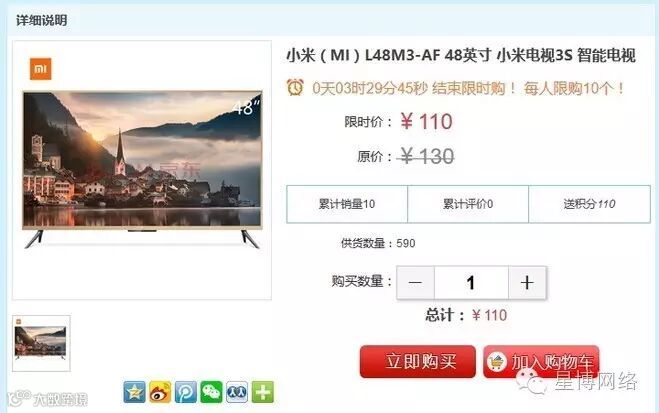Screen dimensions: 659x413
Task: Open the 累计销量10 tab
Action: click(347, 204)
